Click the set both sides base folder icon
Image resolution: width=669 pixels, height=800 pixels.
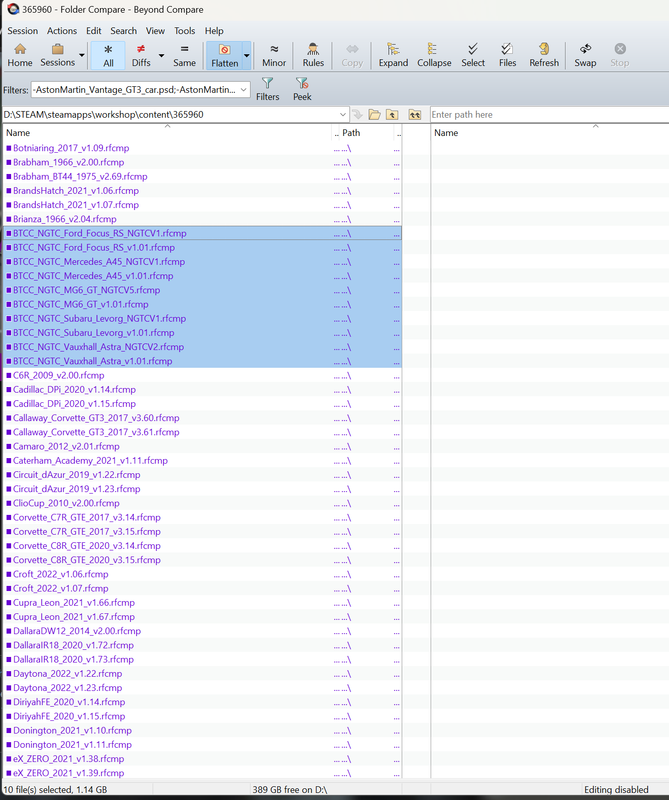pos(414,115)
